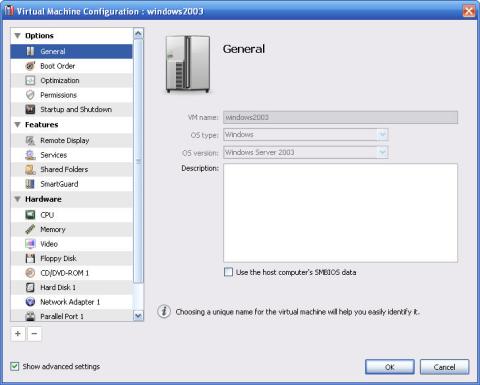Click the Description label
The image size is (480, 385).
click(x=200, y=168)
